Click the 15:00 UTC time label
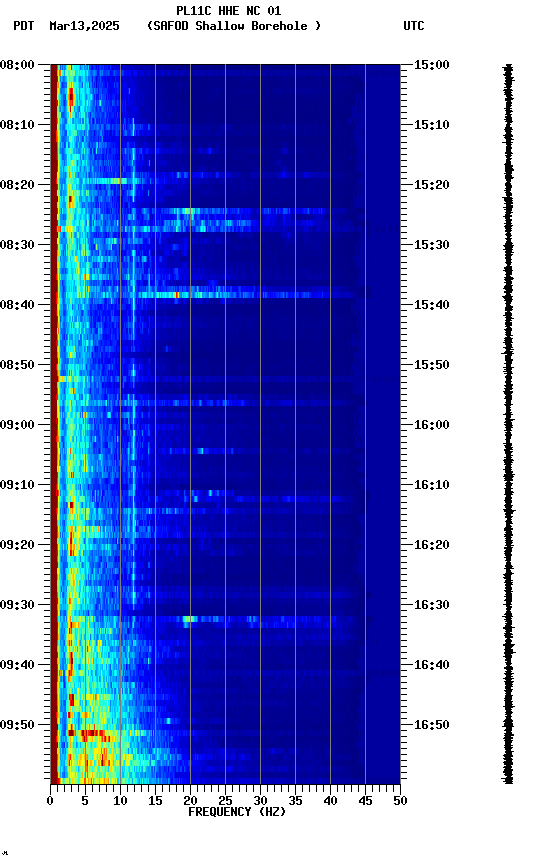552x864 pixels. coord(431,65)
